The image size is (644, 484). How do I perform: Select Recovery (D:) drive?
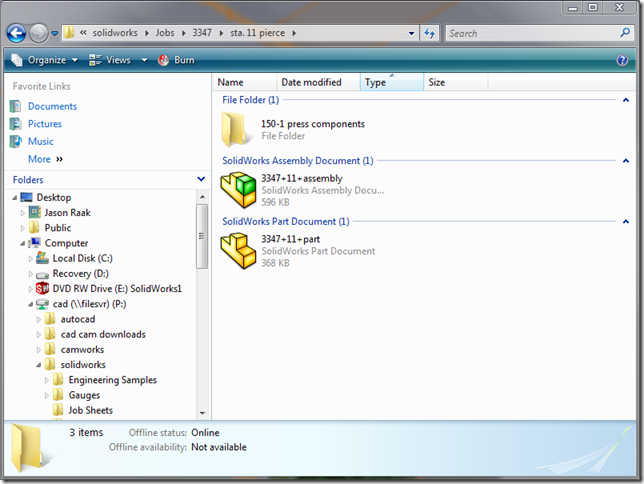click(80, 274)
